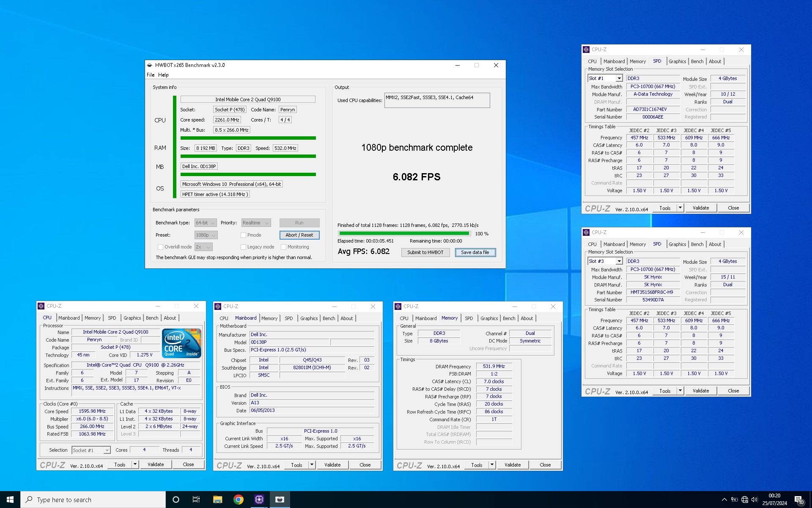Open Graphics tab in Memory window
812x508 pixels.
489,318
